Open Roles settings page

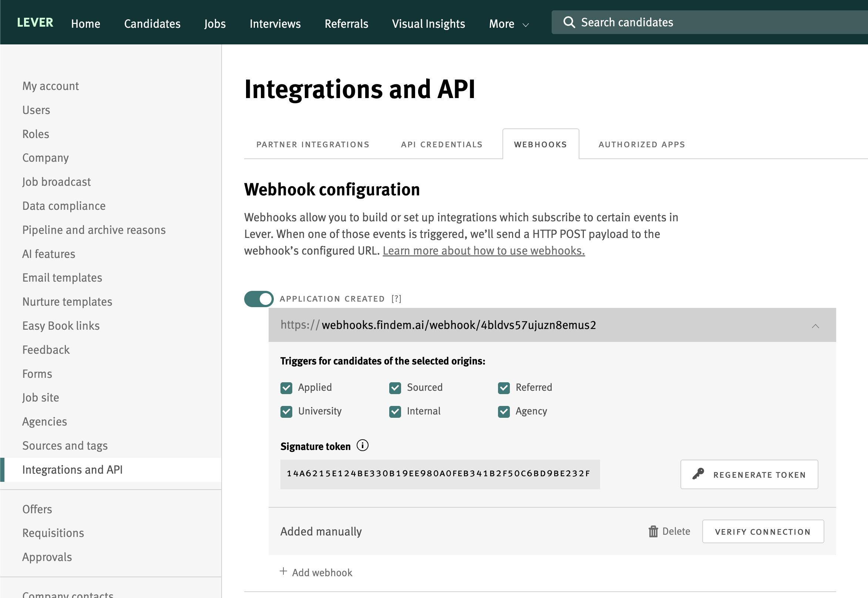(36, 134)
